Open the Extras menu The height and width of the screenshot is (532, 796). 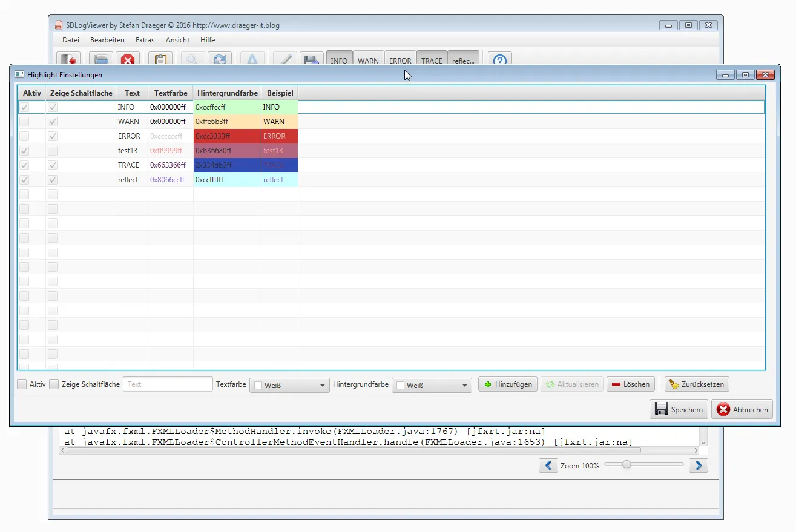(x=145, y=40)
